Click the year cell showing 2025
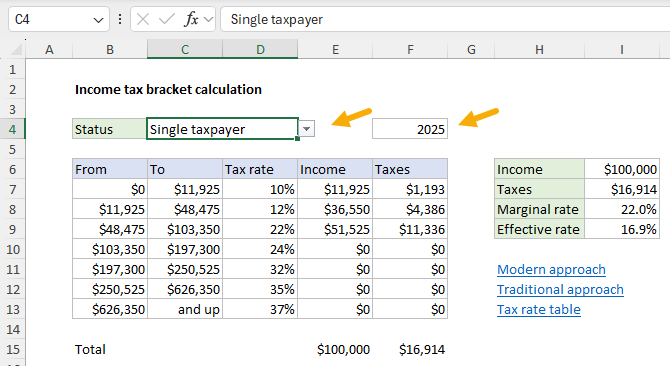This screenshot has height=366, width=670. pos(410,129)
